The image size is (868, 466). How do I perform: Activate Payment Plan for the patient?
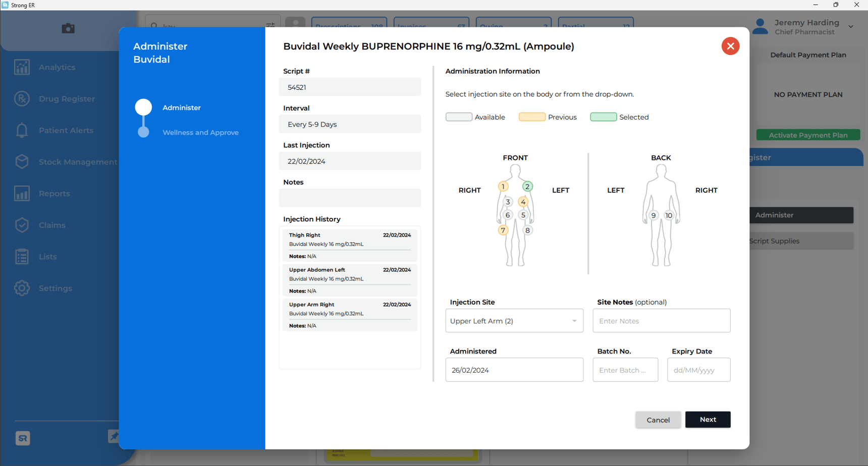tap(808, 135)
